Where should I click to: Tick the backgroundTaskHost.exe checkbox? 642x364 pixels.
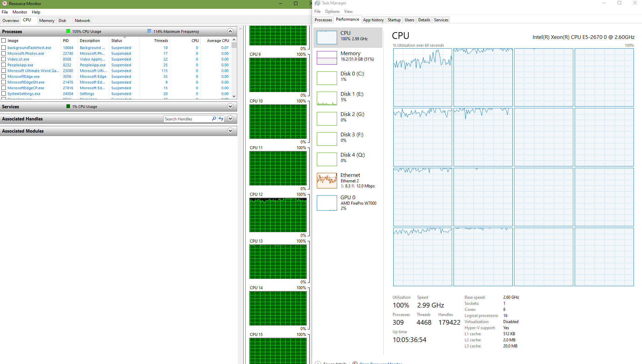tap(4, 48)
